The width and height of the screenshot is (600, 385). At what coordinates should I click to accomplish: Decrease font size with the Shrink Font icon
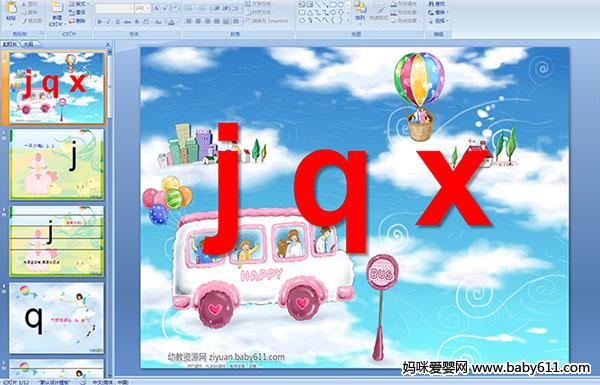click(165, 8)
